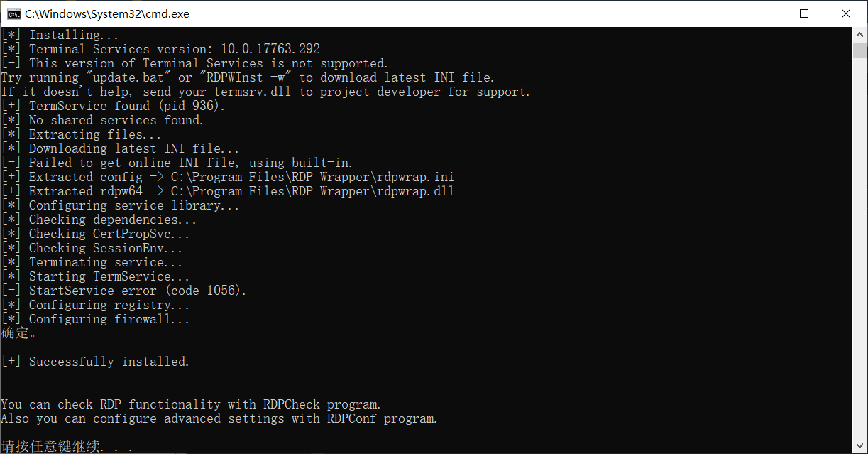Click the 'Terminal Services version' text line
The height and width of the screenshot is (454, 868).
(163, 48)
